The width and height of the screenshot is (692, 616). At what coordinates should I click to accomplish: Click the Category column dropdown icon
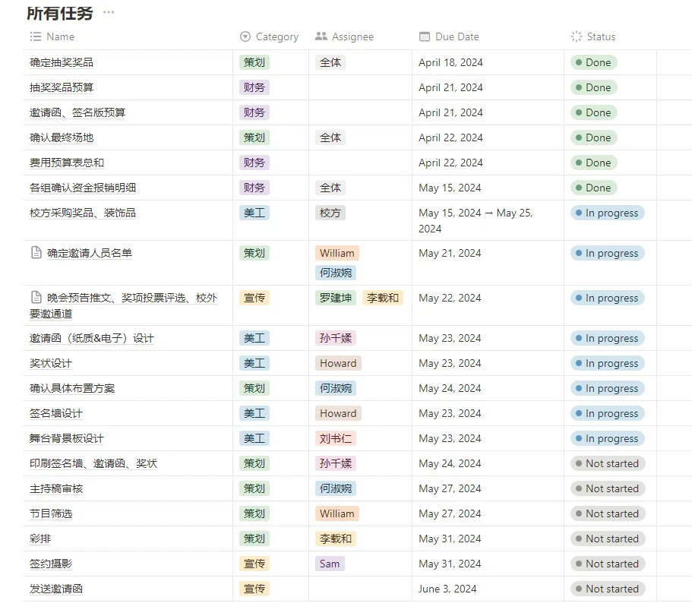[245, 36]
